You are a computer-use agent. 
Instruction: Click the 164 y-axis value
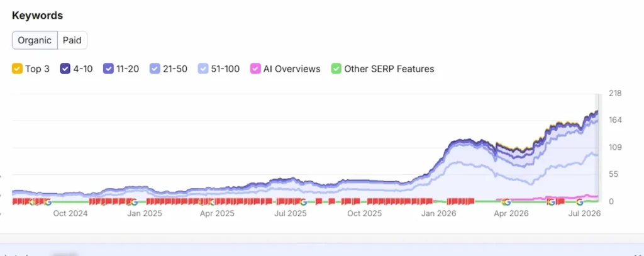coord(615,120)
